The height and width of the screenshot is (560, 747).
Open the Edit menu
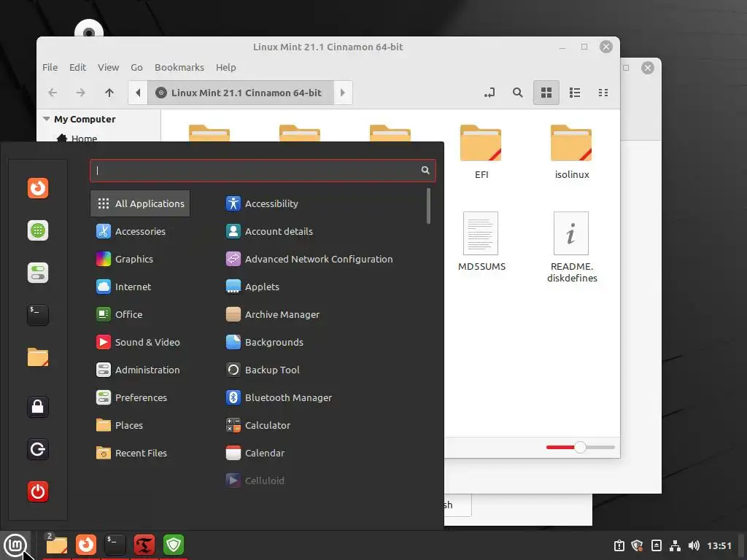click(x=77, y=67)
